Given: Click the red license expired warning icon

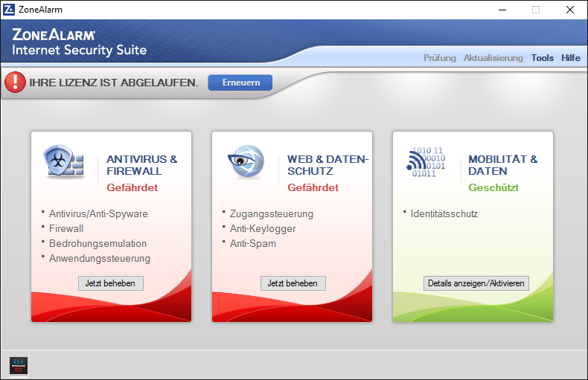Looking at the screenshot, I should (15, 82).
